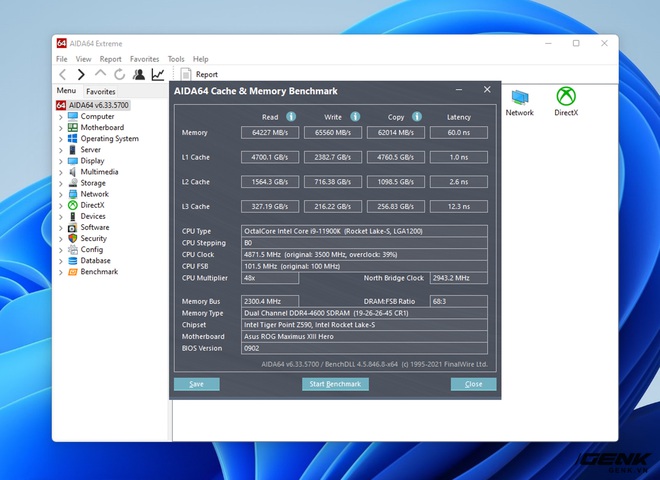This screenshot has height=480, width=660.
Task: Select the Display monitor icon in the tree
Action: pyautogui.click(x=73, y=161)
